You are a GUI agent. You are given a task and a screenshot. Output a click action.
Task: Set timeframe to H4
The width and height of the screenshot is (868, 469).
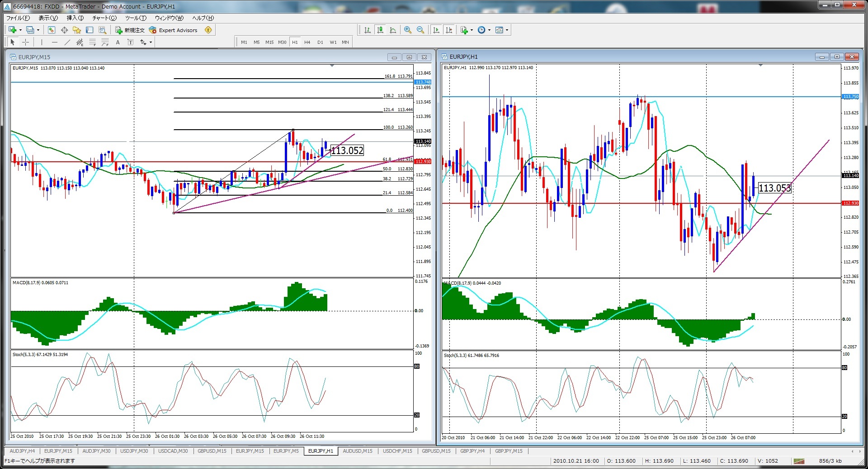[307, 42]
